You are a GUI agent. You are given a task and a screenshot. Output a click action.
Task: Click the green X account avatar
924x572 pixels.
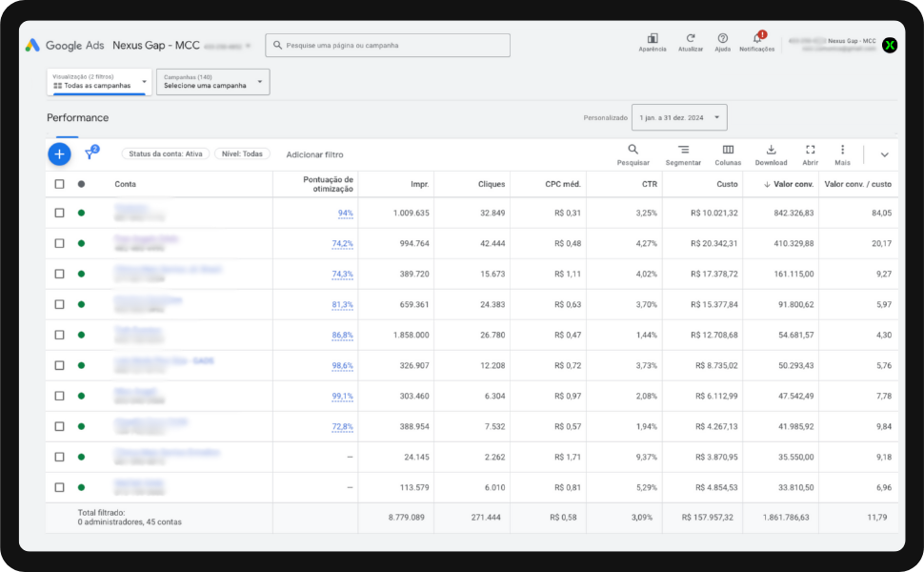tap(890, 45)
